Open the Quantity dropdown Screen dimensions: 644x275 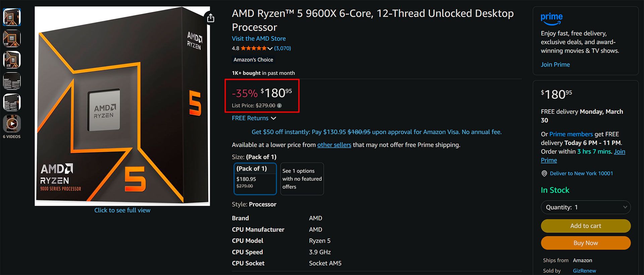585,207
